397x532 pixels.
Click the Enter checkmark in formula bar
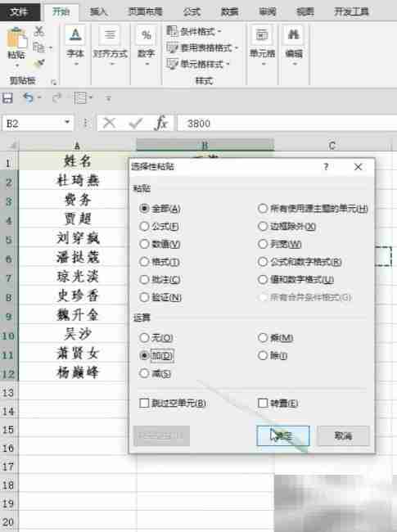pos(136,123)
